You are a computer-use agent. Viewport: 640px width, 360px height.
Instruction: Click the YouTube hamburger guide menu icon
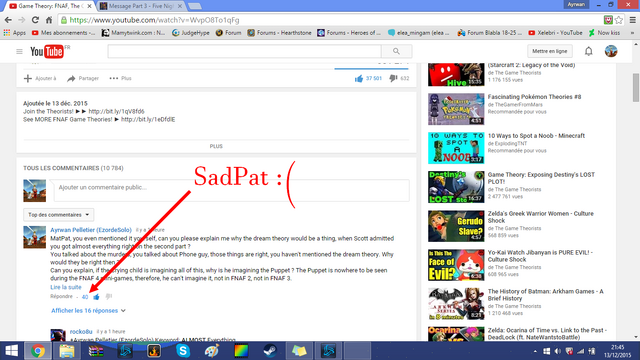point(19,51)
